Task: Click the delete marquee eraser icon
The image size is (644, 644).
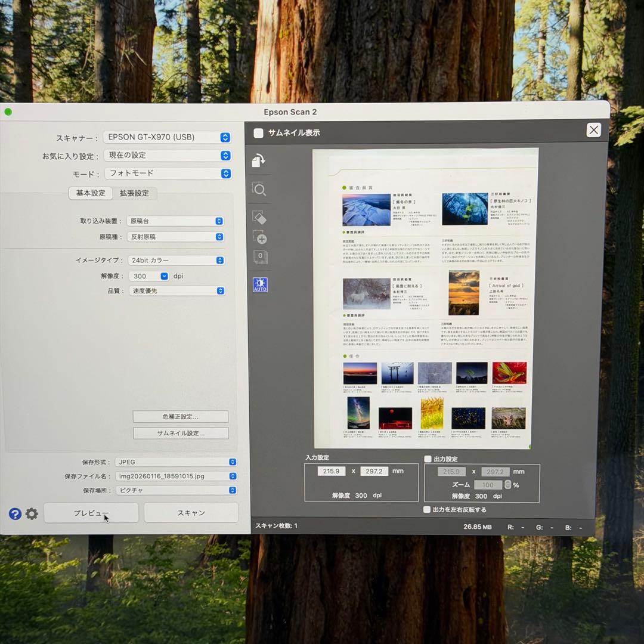Action: [259, 217]
